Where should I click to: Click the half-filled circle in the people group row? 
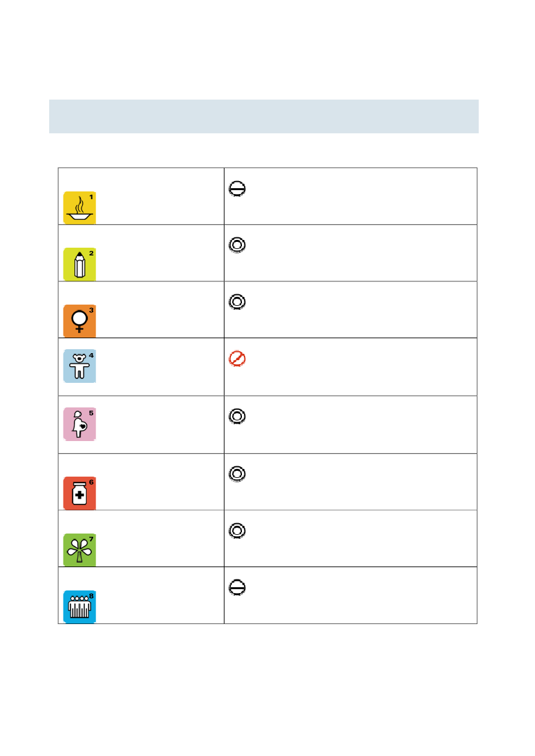point(237,588)
